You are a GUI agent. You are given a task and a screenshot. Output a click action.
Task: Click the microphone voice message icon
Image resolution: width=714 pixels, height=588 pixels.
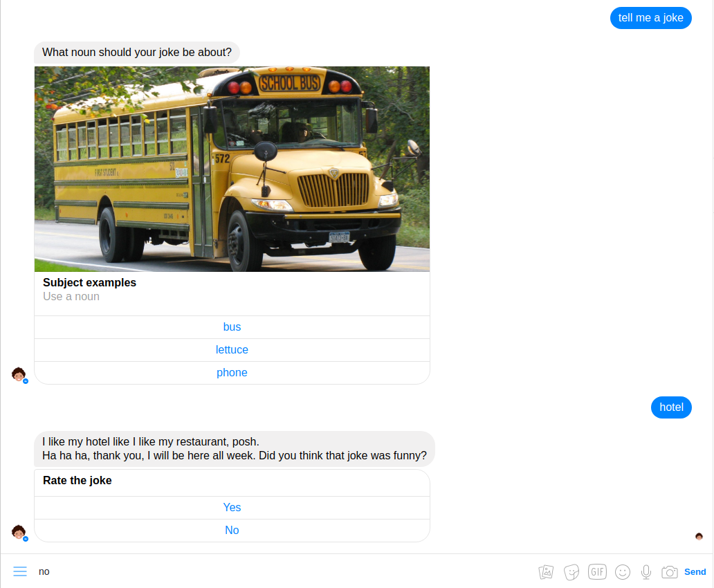coord(646,571)
